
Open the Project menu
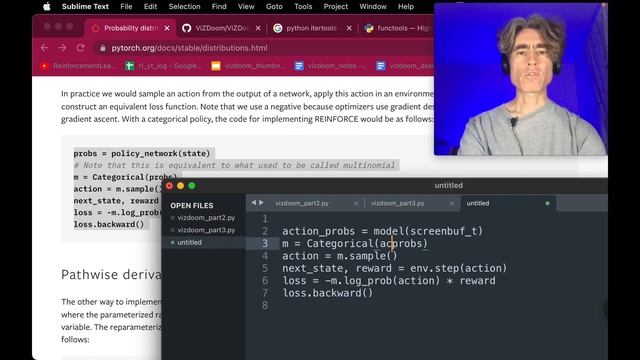point(336,7)
